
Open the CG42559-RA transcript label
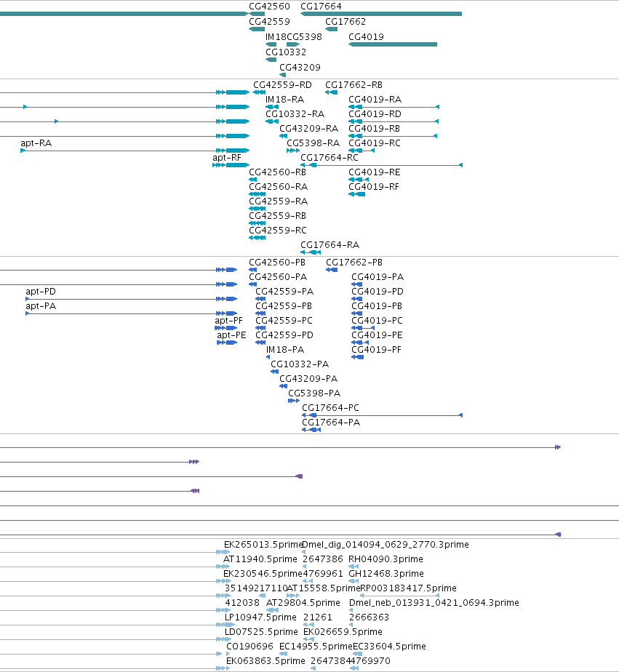[x=278, y=201]
